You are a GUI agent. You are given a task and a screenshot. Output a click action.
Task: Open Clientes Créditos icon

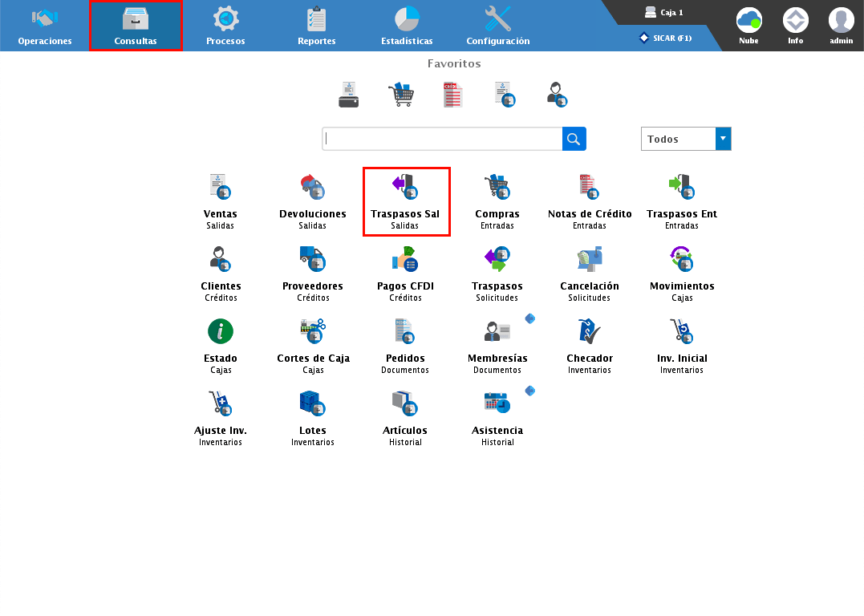tap(220, 261)
